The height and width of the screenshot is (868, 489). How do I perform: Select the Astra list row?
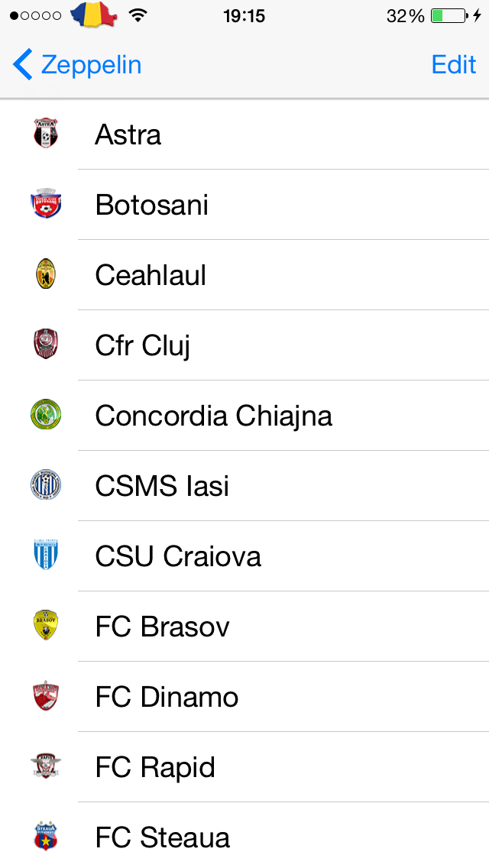[244, 134]
